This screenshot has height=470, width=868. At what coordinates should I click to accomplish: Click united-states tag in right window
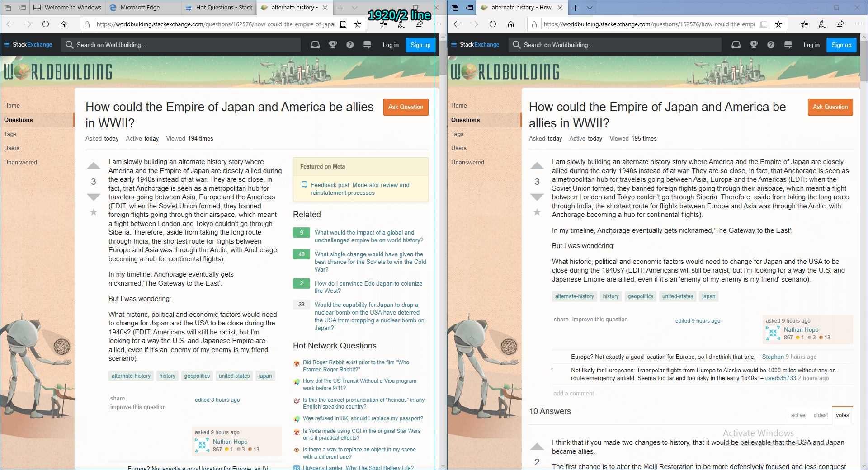coord(678,296)
